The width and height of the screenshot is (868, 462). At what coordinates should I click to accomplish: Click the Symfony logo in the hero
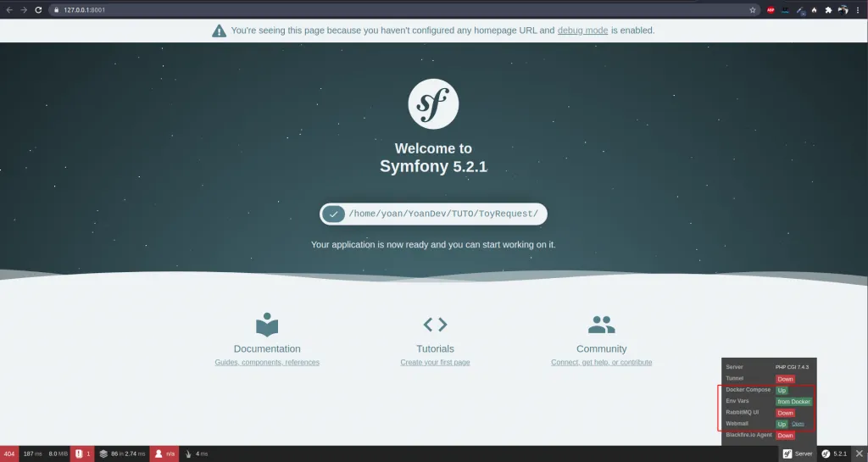[433, 103]
